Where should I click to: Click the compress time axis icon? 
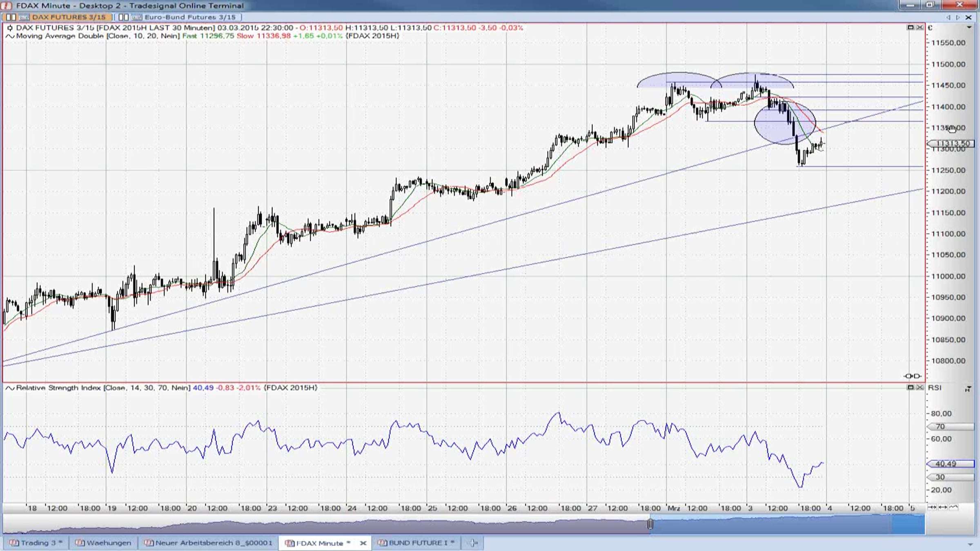click(x=932, y=507)
